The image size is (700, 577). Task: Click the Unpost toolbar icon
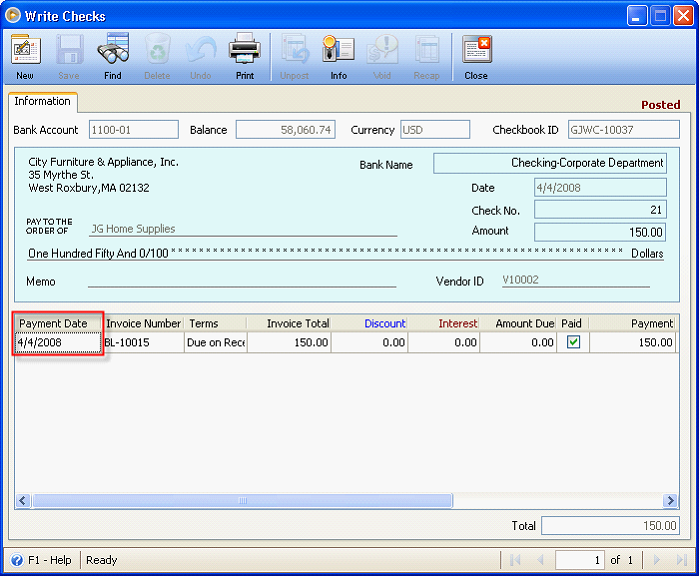click(x=295, y=50)
